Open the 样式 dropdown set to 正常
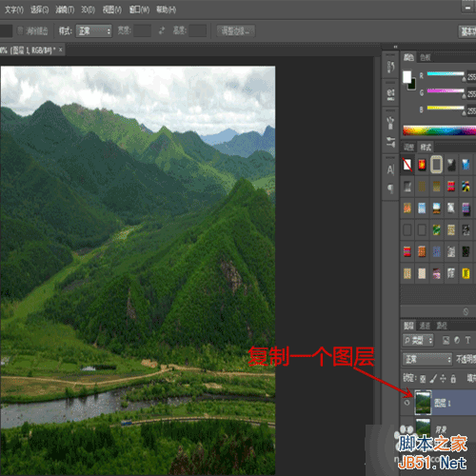This screenshot has width=476, height=476. tap(93, 31)
